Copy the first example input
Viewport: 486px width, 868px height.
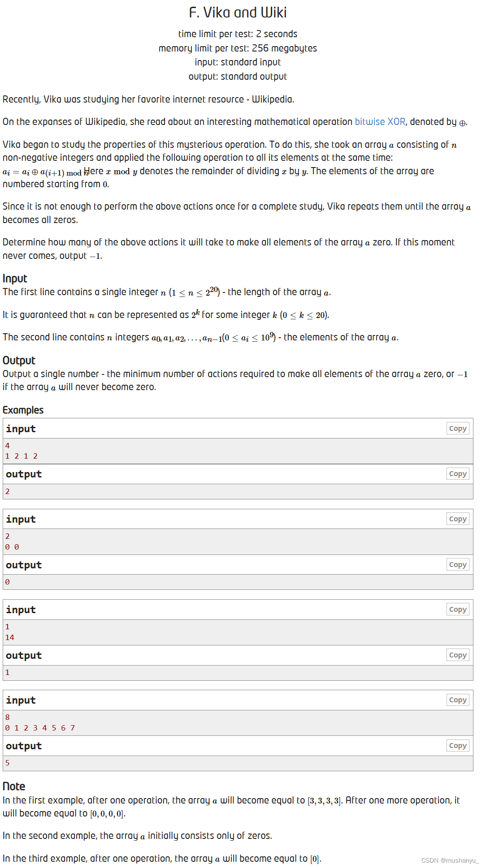coord(457,428)
